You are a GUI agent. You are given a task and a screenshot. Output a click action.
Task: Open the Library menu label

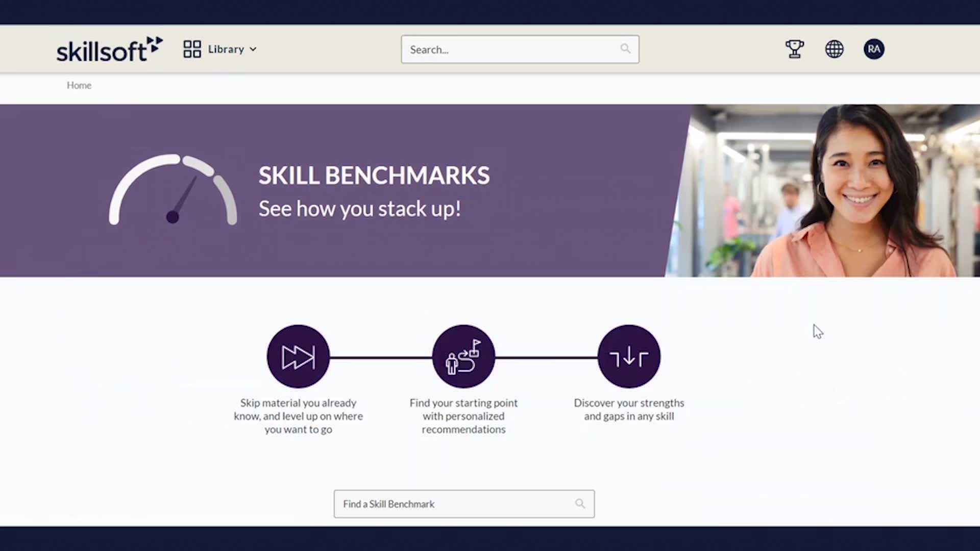coord(226,49)
